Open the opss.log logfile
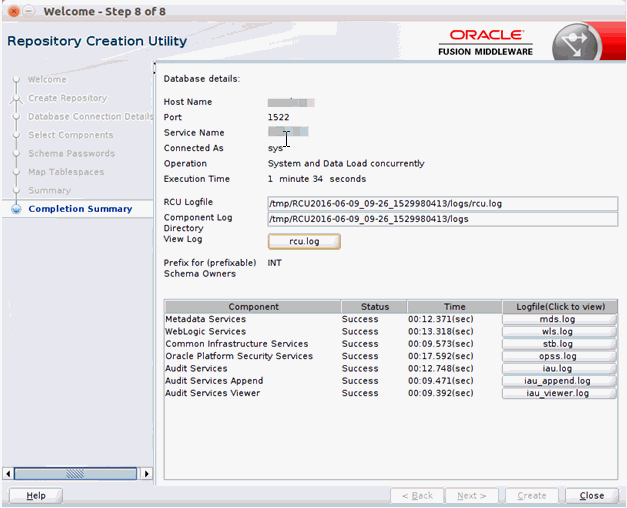Viewport: 627px width, 508px height. click(559, 356)
